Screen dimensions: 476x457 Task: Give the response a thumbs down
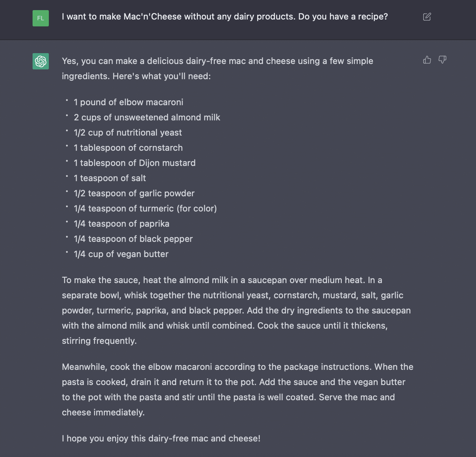tap(442, 60)
